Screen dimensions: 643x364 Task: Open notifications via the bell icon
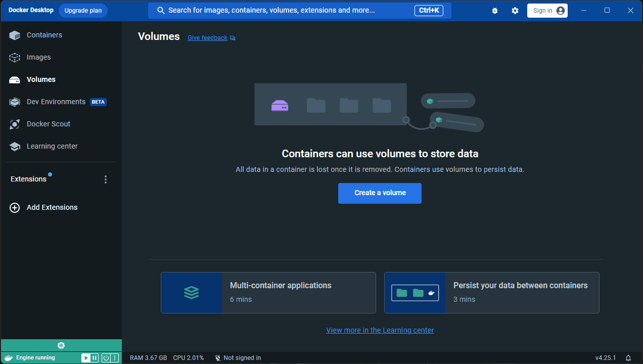tap(628, 358)
